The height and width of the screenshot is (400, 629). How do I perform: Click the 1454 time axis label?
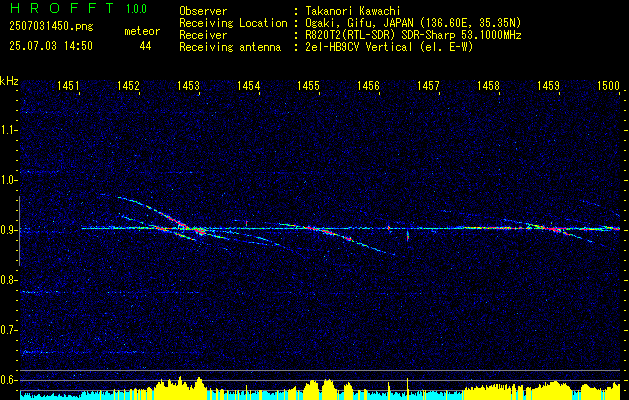pos(248,85)
